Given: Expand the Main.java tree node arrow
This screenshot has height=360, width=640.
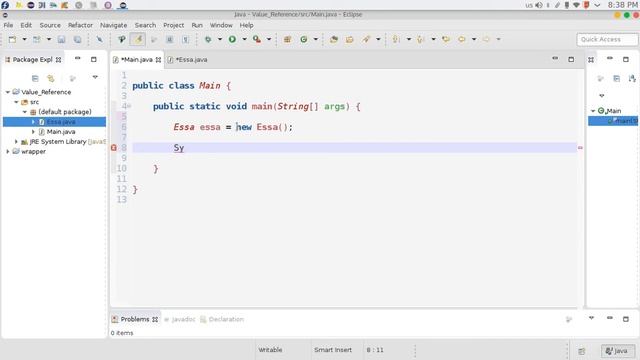Looking at the screenshot, I should pos(33,132).
